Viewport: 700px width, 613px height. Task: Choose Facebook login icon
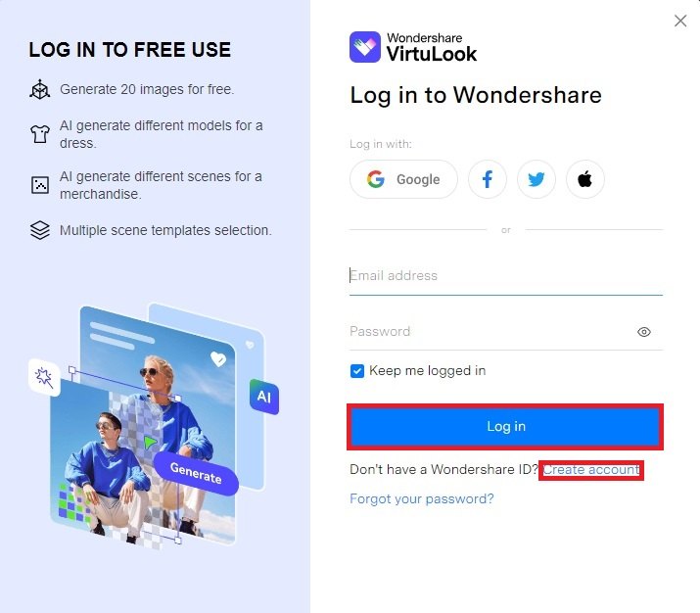tap(487, 179)
